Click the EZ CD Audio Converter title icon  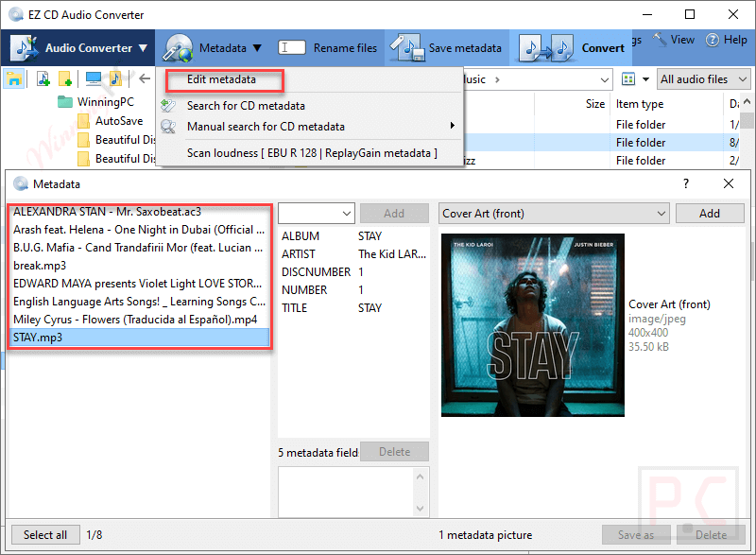(16, 14)
